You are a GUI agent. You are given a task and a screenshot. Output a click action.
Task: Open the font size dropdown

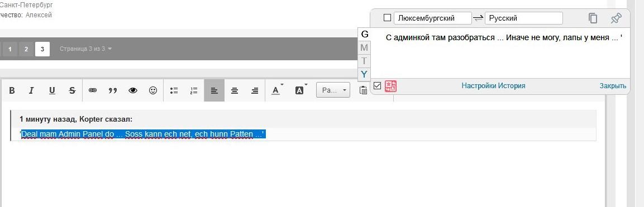click(x=333, y=90)
